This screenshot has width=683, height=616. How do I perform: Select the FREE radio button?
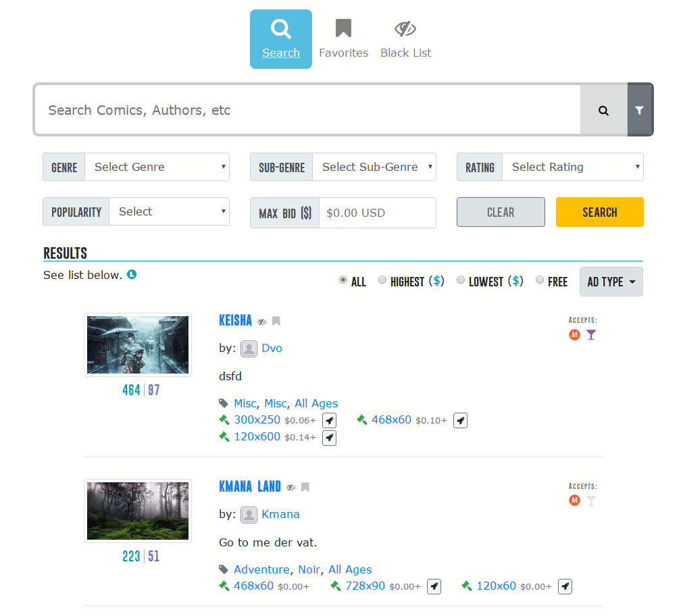[x=540, y=280]
